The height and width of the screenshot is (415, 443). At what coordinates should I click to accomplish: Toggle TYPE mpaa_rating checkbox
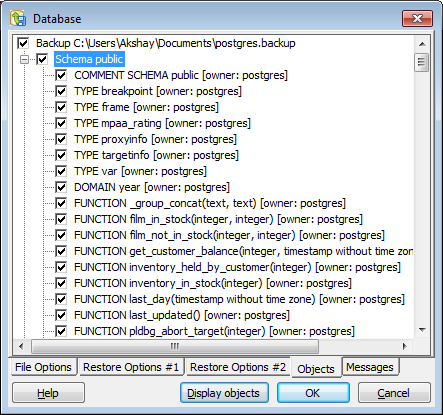(x=61, y=123)
